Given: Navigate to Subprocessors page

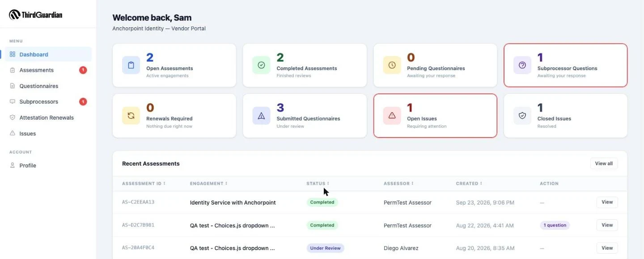Looking at the screenshot, I should (48, 102).
